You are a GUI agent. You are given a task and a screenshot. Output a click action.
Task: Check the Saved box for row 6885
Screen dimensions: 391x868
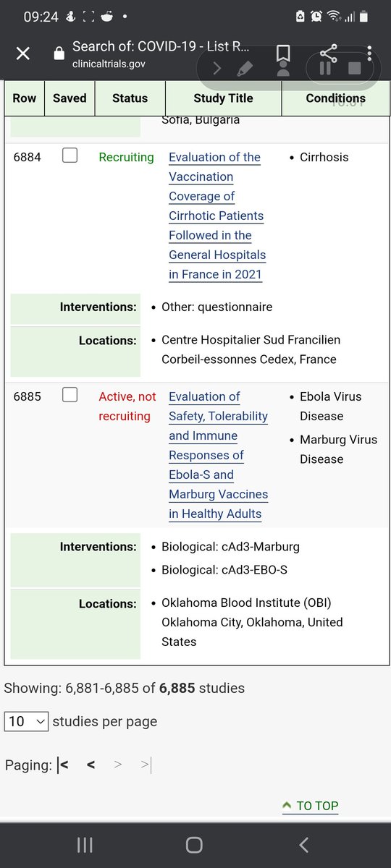coord(70,394)
